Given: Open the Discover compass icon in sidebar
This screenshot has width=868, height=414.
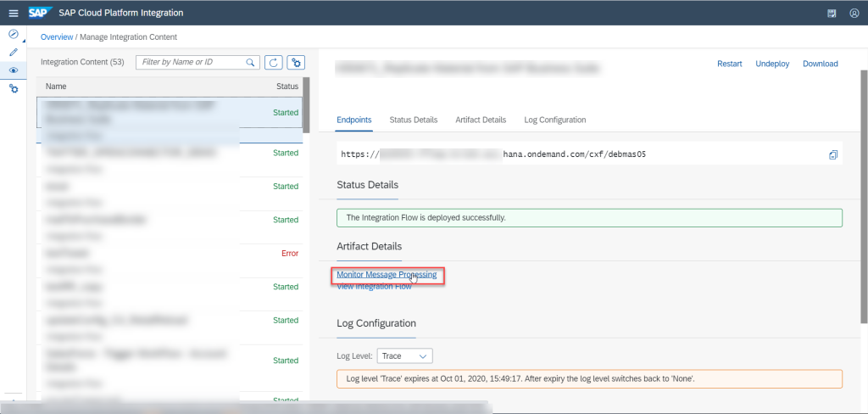Looking at the screenshot, I should [x=14, y=35].
